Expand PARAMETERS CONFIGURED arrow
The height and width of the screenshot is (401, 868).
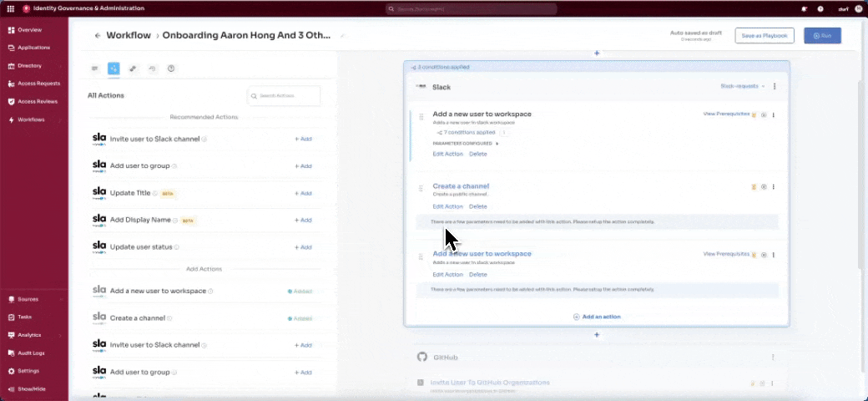(x=497, y=144)
